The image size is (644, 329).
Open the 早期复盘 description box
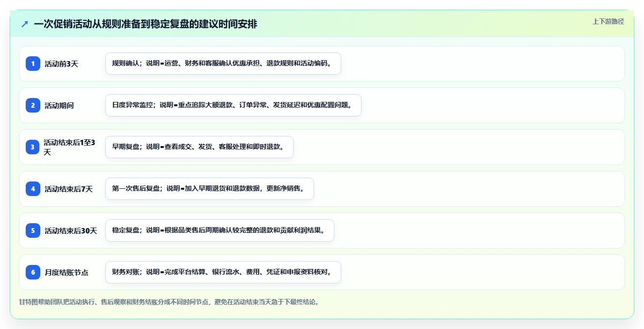[x=199, y=147]
